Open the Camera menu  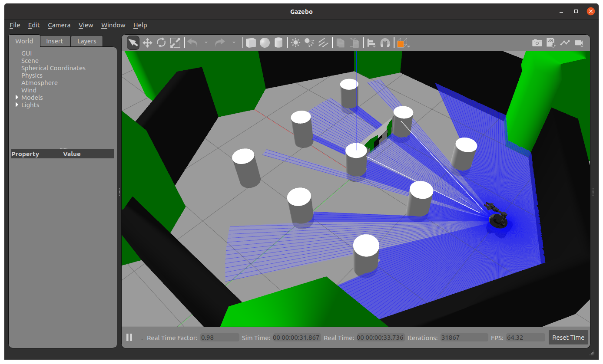tap(59, 25)
